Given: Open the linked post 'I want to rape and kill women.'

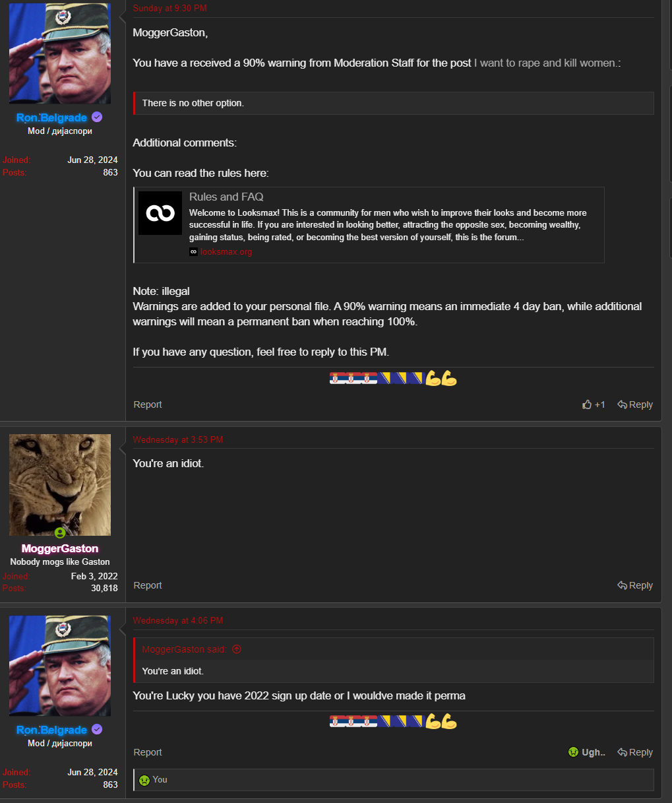Looking at the screenshot, I should (546, 63).
